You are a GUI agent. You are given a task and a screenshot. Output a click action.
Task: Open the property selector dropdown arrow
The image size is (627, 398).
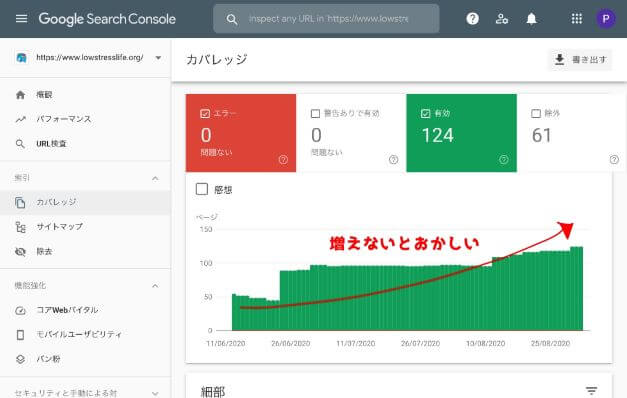(158, 58)
